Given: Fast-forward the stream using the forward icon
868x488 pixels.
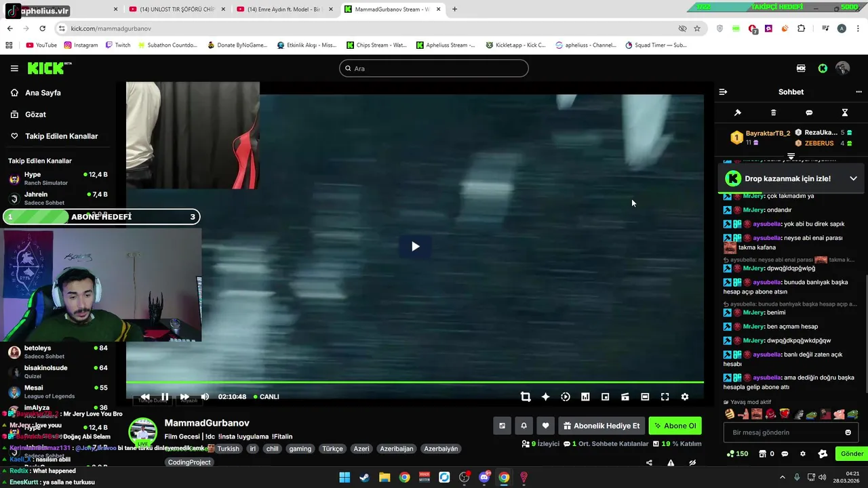Looking at the screenshot, I should 184,396.
